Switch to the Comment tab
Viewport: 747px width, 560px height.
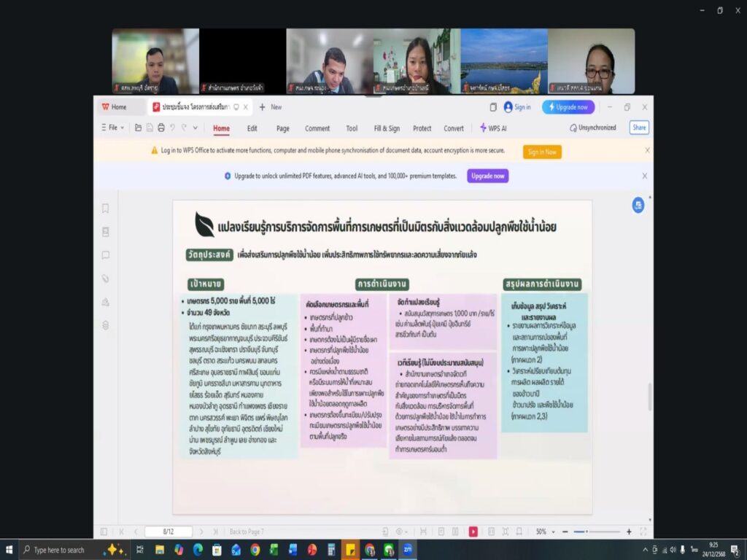[x=317, y=128]
